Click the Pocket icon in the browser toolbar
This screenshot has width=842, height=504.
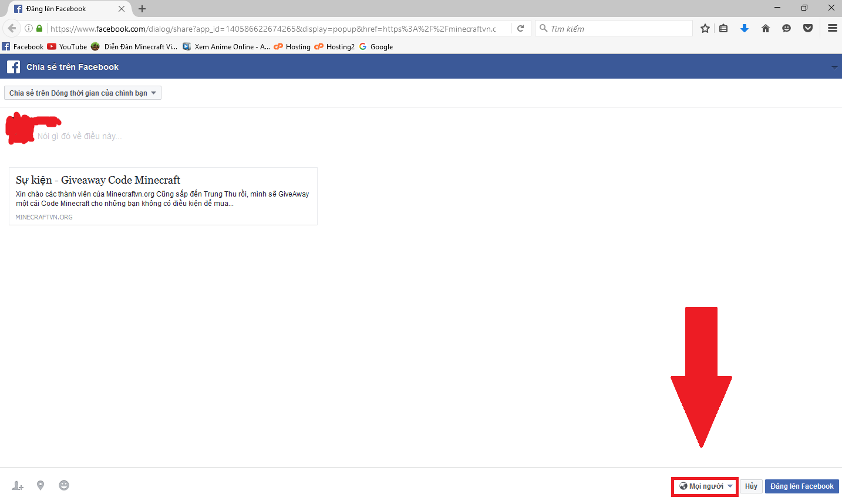[808, 28]
